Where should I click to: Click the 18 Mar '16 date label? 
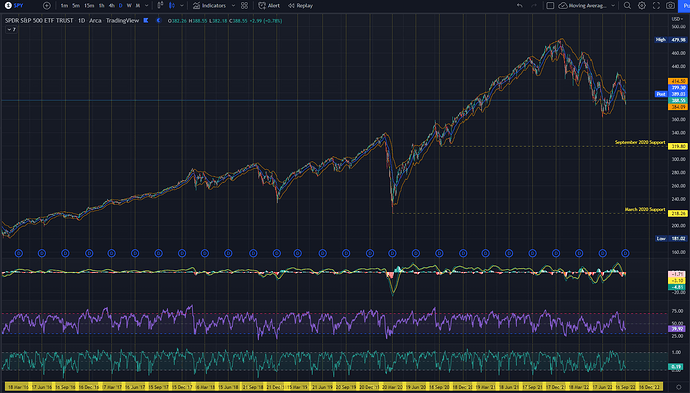coord(18,387)
